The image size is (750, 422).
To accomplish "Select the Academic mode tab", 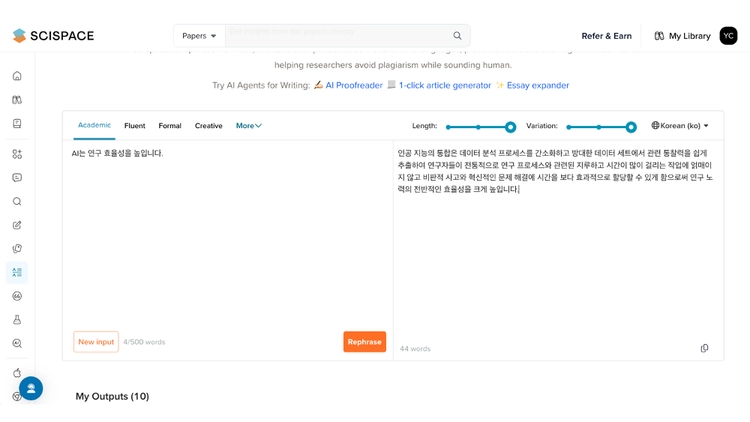I will click(94, 125).
